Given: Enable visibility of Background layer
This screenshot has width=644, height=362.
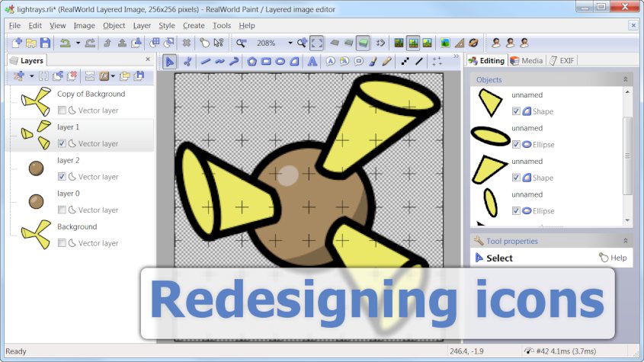Looking at the screenshot, I should (62, 243).
